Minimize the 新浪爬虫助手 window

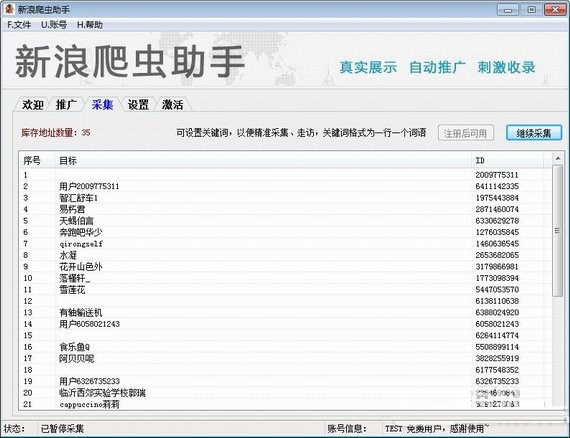[x=508, y=9]
